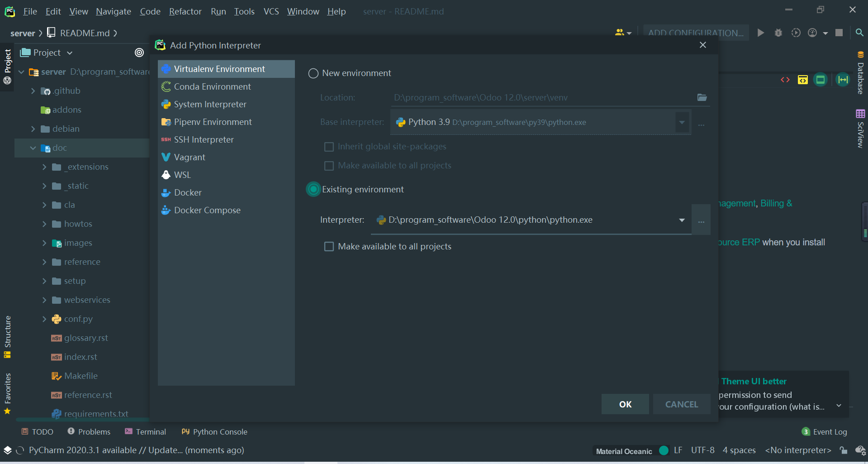Screen dimensions: 868x464
Task: Select Vagrant interpreter type
Action: (x=226, y=157)
